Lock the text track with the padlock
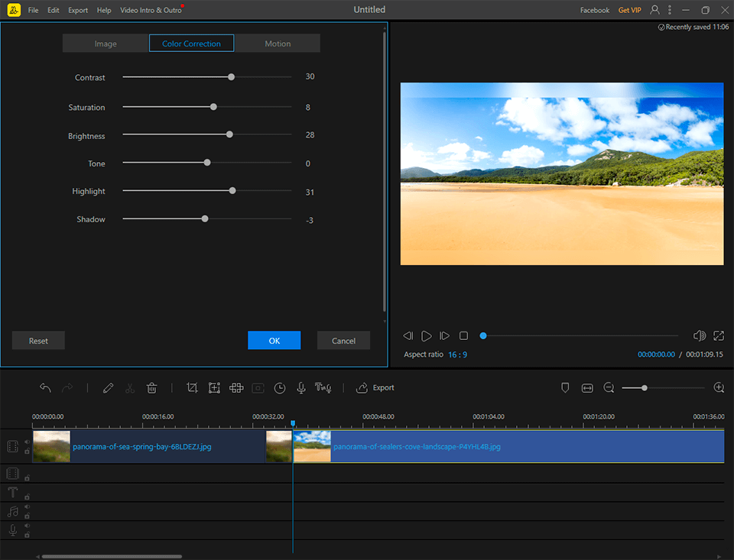Image resolution: width=734 pixels, height=560 pixels. [28, 497]
